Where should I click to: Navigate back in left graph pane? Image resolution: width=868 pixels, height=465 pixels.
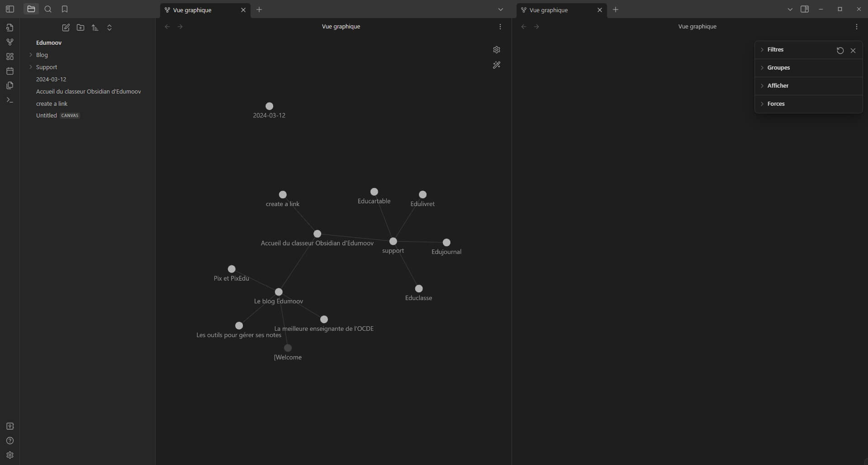[x=167, y=27]
